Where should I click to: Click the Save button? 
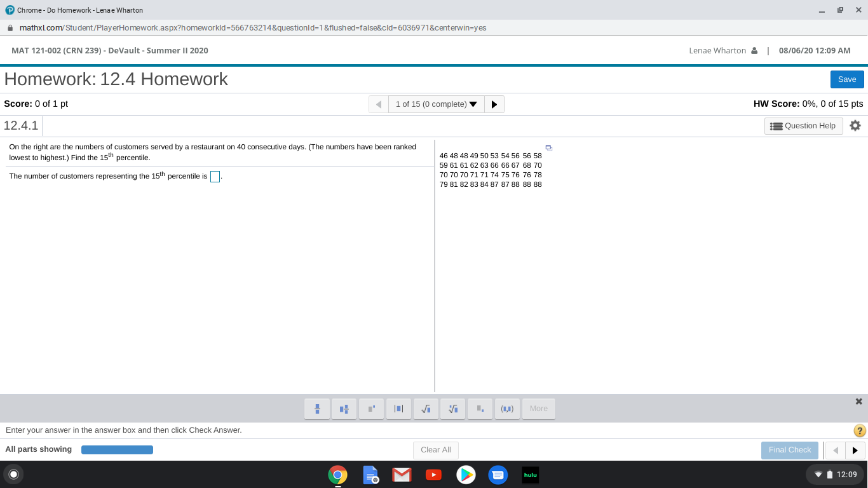pyautogui.click(x=846, y=79)
